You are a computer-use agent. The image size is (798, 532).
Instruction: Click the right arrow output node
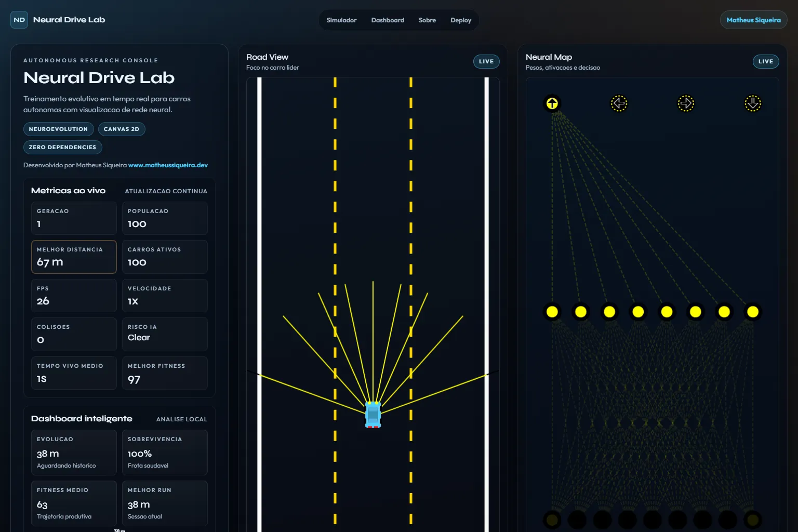686,103
